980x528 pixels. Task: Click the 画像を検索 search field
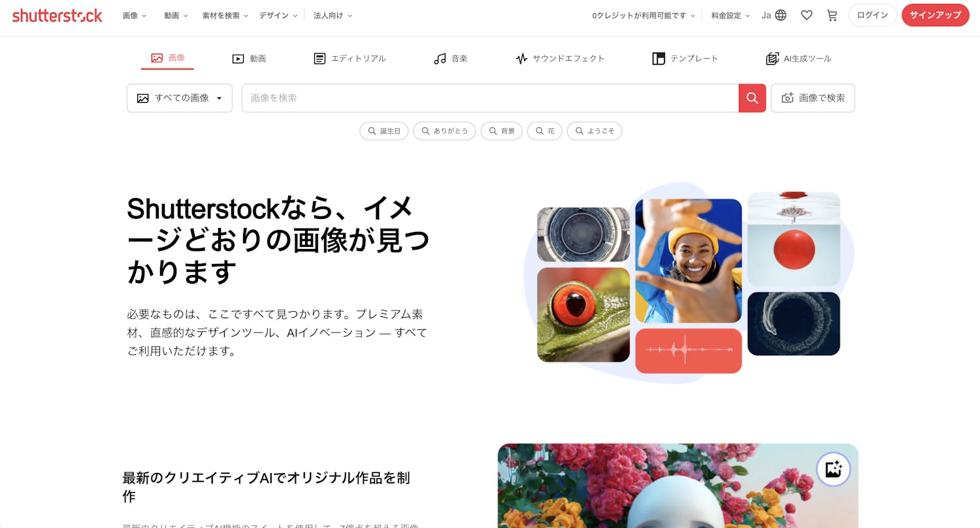pos(490,98)
